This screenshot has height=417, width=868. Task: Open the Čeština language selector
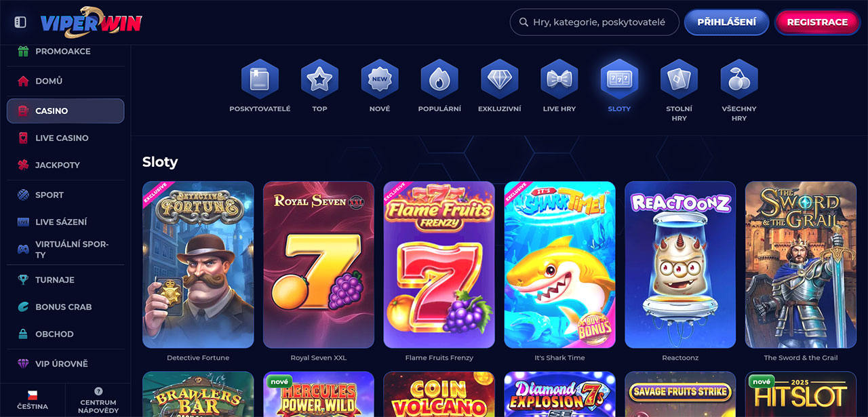pyautogui.click(x=33, y=400)
